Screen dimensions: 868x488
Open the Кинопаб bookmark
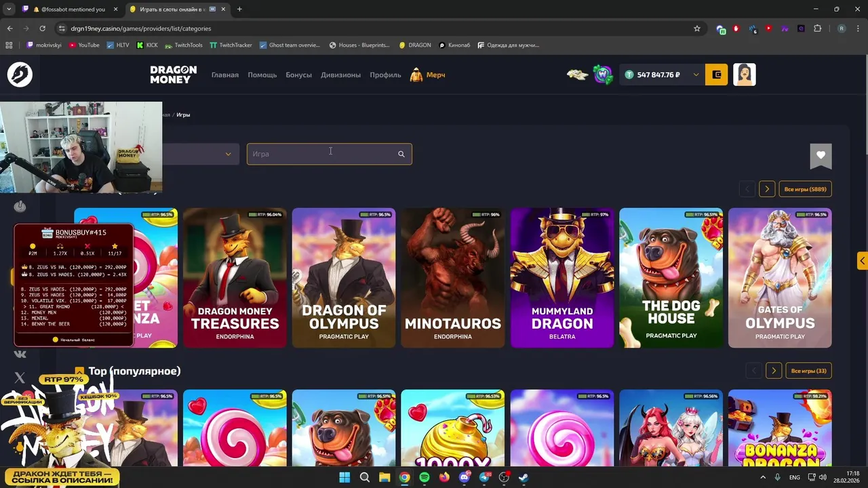click(x=454, y=45)
